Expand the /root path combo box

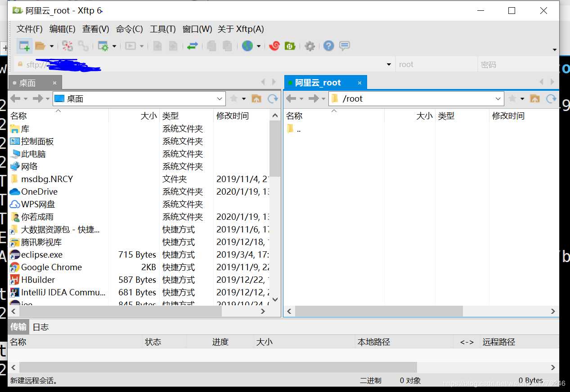point(498,98)
